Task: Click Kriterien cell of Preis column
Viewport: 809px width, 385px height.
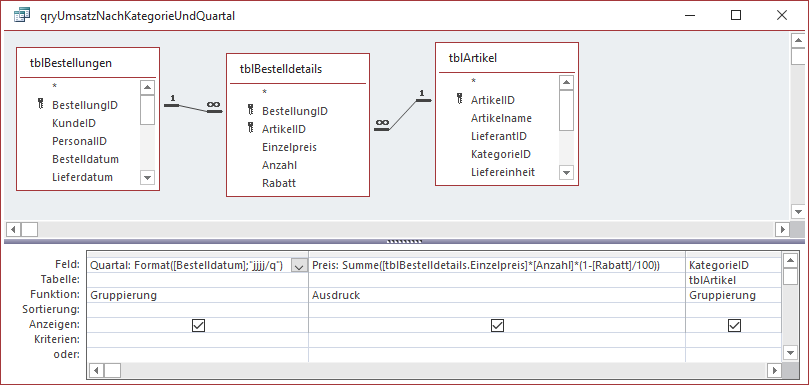Action: (x=497, y=340)
